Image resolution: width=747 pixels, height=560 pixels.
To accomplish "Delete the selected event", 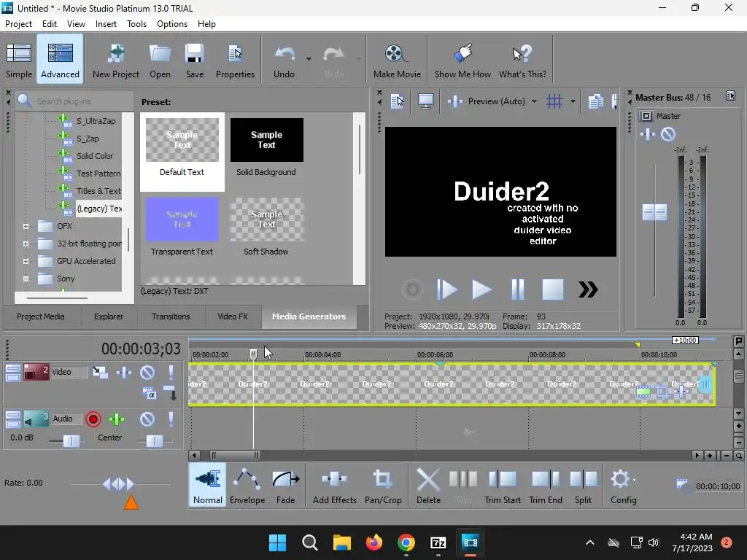I will tap(428, 486).
